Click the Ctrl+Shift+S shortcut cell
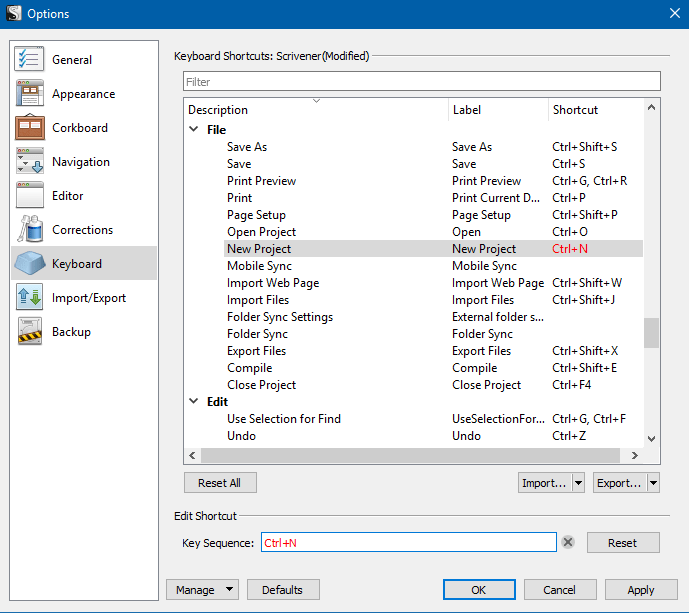The image size is (689, 613). click(x=584, y=147)
